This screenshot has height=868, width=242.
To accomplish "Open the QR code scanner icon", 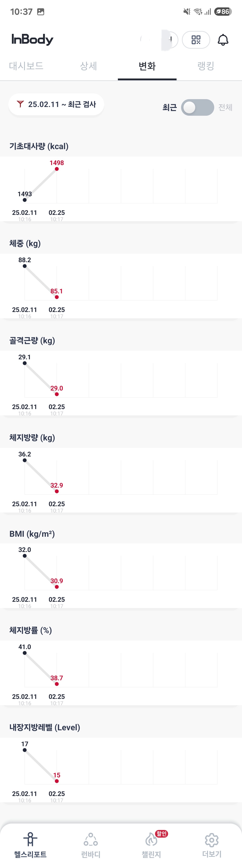I will point(196,40).
